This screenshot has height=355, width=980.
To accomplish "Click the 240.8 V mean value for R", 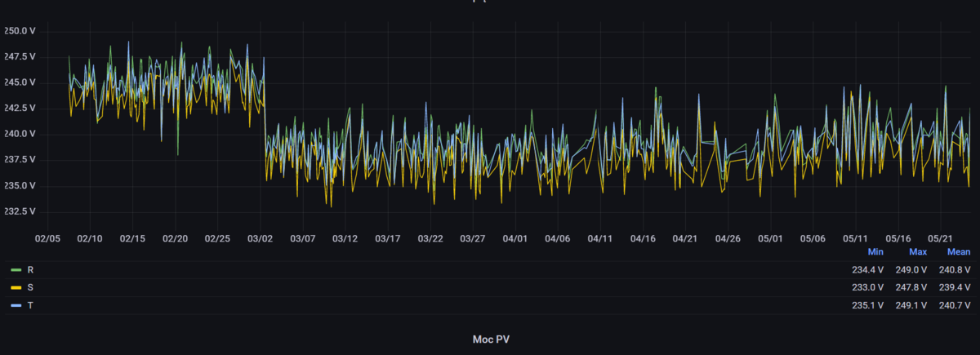I will pos(955,269).
